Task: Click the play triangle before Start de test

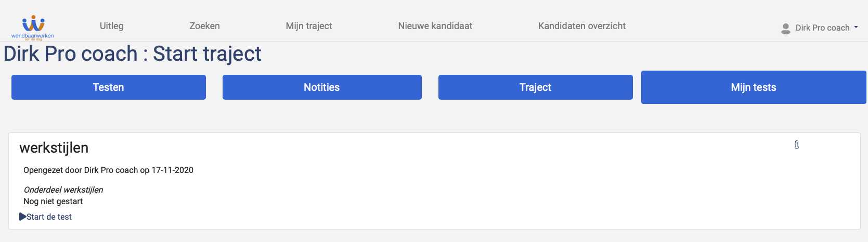Action: click(x=23, y=217)
